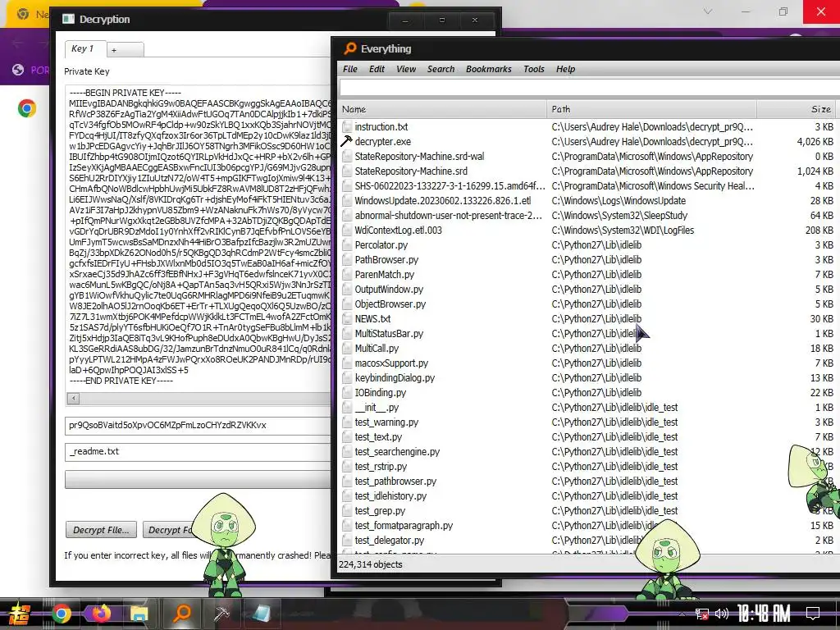840x630 pixels.
Task: Select test_pathbrowser.py in the list
Action: click(x=395, y=481)
